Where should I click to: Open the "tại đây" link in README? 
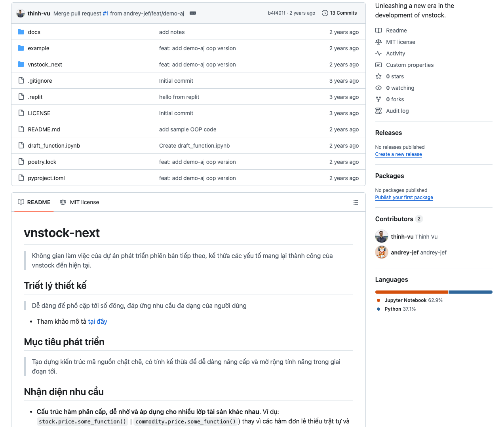[x=97, y=322]
